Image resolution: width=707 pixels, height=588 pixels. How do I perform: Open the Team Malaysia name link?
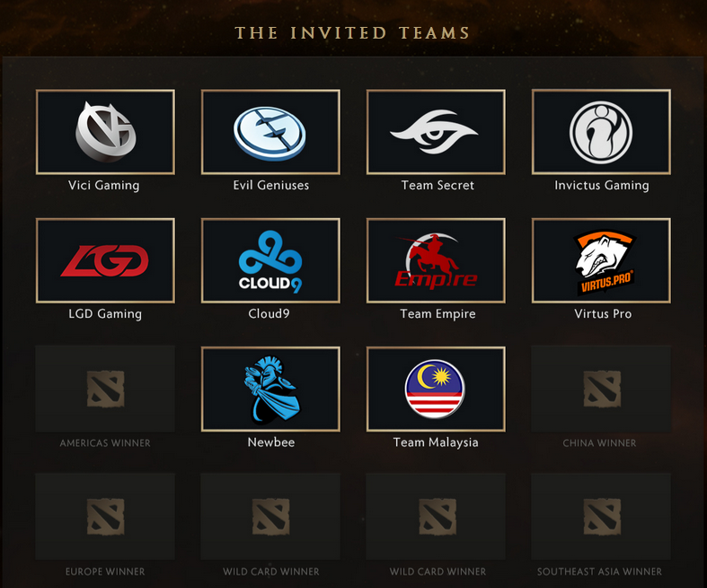tap(436, 443)
